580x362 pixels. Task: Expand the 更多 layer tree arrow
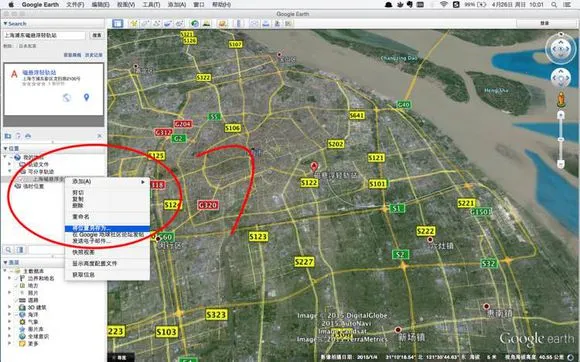(x=10, y=344)
